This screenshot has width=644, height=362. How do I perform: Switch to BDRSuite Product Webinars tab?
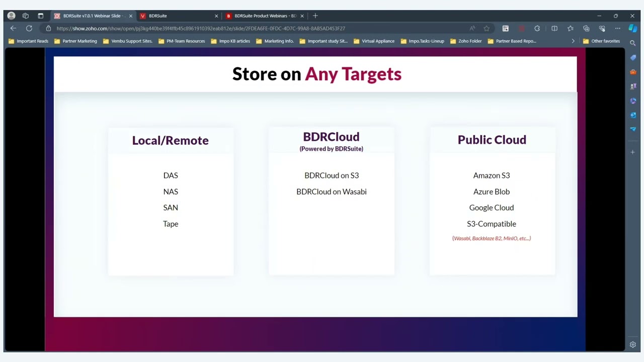click(x=265, y=16)
